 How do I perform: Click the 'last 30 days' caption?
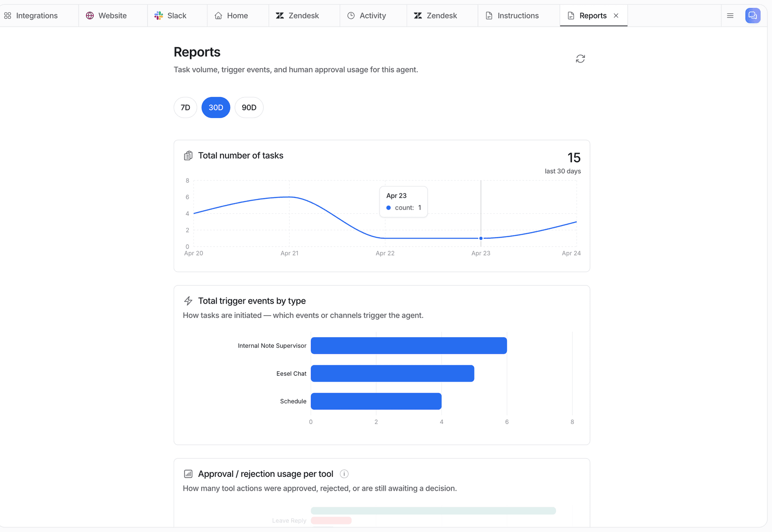(x=563, y=171)
